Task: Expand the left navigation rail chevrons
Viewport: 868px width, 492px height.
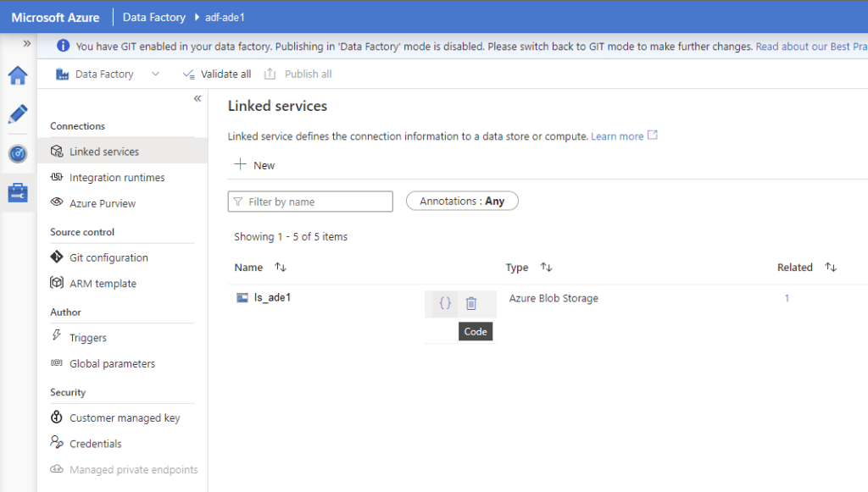Action: click(x=27, y=43)
